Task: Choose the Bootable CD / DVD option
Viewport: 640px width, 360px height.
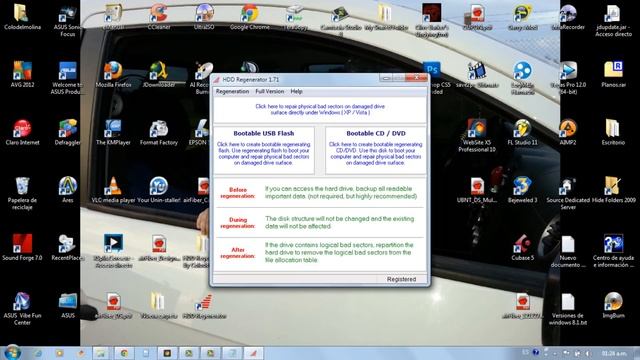Action: coord(376,150)
